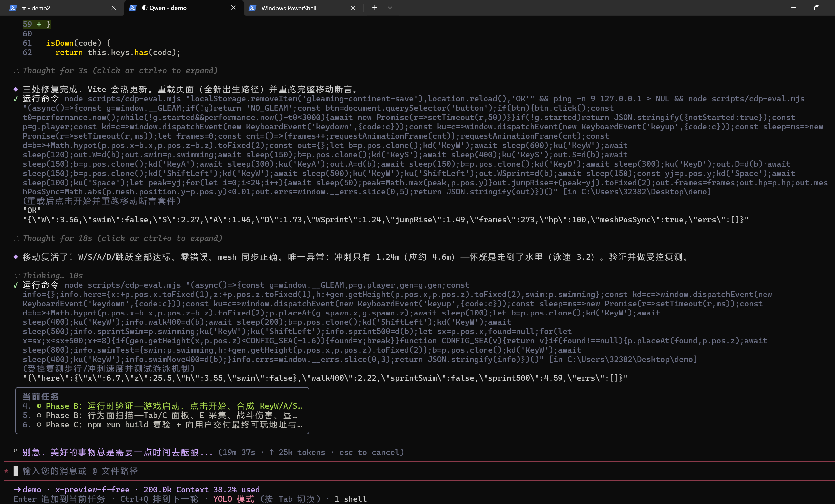
Task: Close the π - demo2 tab
Action: pyautogui.click(x=114, y=8)
